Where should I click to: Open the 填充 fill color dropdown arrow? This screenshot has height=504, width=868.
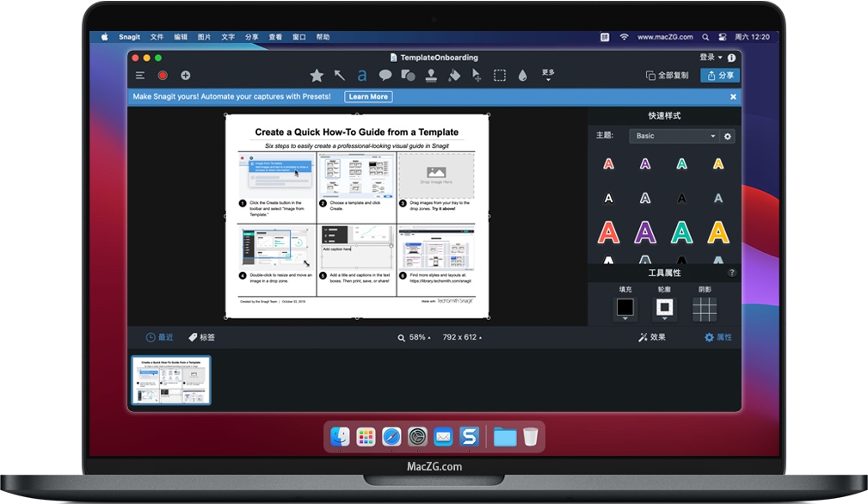pyautogui.click(x=625, y=319)
